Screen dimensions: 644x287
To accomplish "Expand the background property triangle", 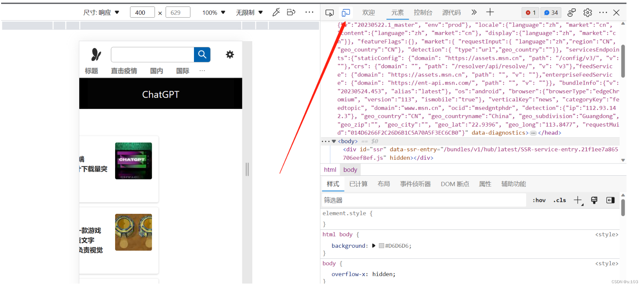I will pyautogui.click(x=373, y=246).
